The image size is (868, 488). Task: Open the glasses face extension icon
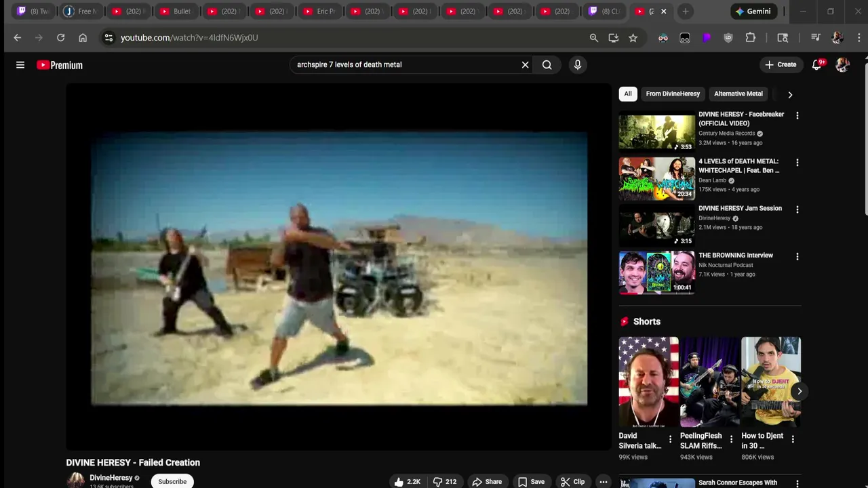(x=663, y=38)
